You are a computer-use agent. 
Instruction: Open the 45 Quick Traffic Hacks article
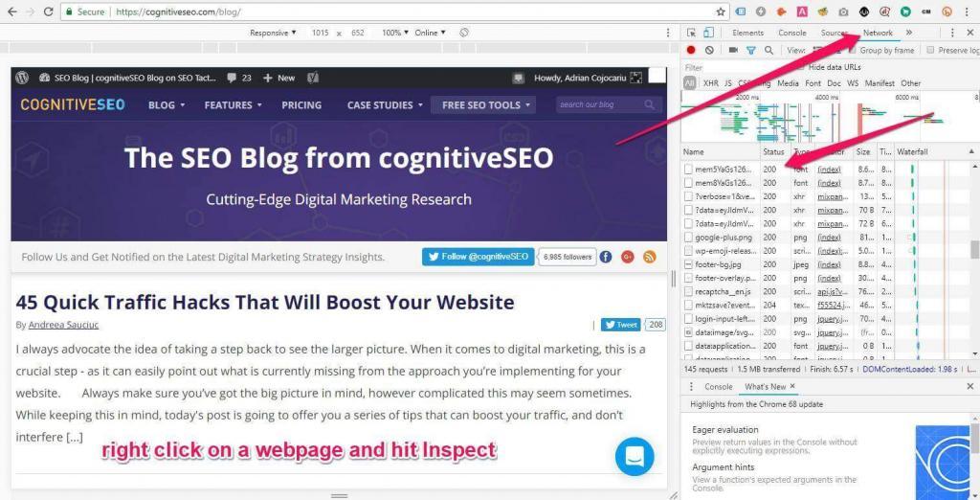tap(265, 302)
